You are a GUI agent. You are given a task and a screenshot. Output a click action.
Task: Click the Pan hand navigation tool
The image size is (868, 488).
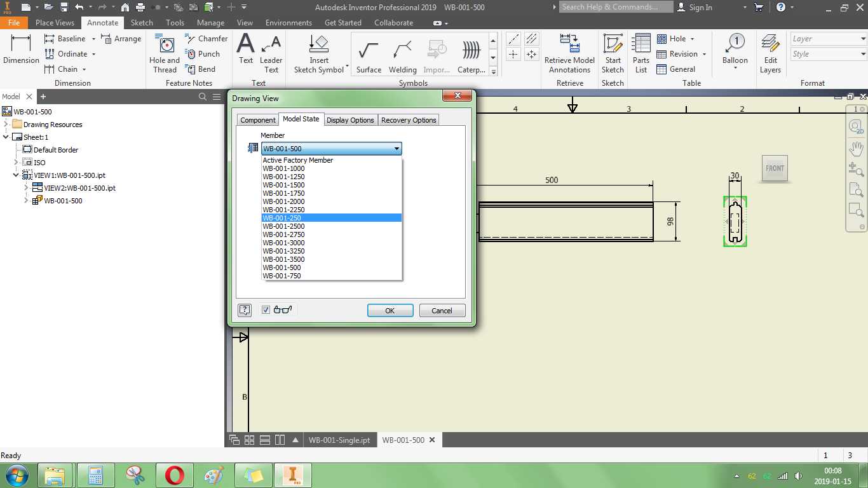click(x=856, y=149)
